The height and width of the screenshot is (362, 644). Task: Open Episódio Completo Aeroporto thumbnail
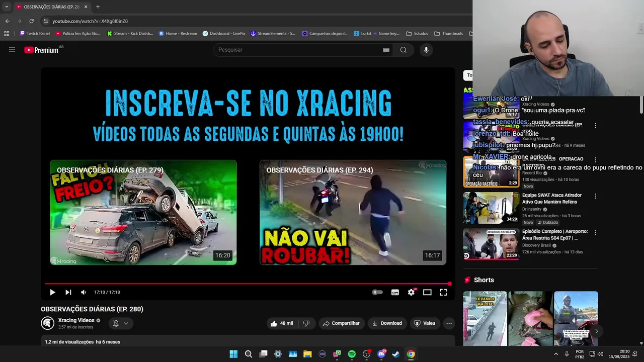(x=491, y=244)
